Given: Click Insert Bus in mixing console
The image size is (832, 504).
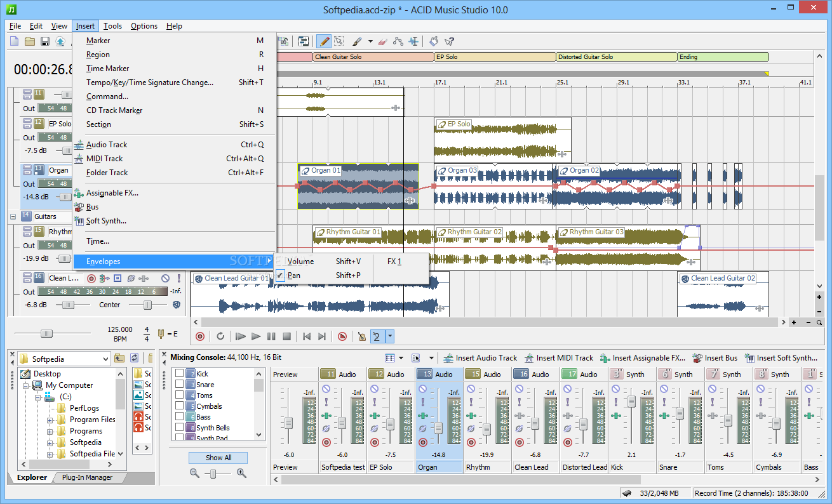Looking at the screenshot, I should pyautogui.click(x=715, y=358).
